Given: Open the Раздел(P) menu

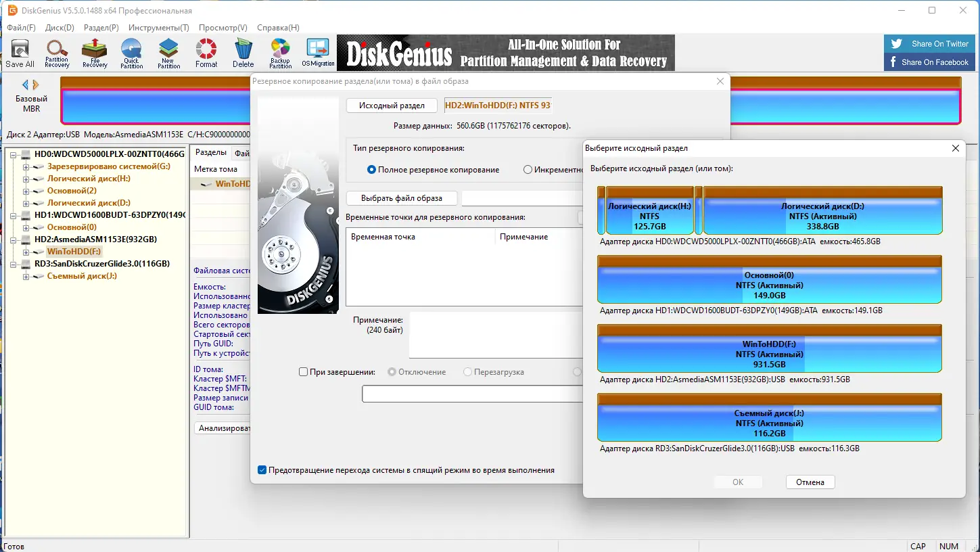Looking at the screenshot, I should coord(101,28).
